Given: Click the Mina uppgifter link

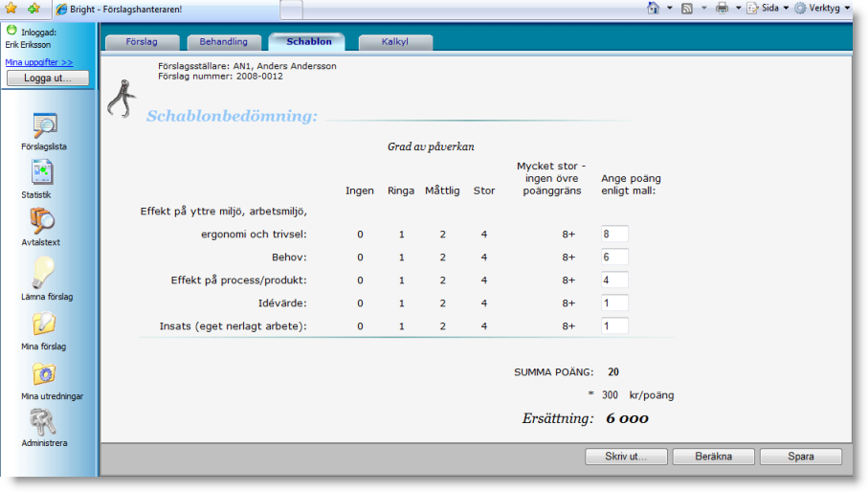Looking at the screenshot, I should click(x=38, y=62).
